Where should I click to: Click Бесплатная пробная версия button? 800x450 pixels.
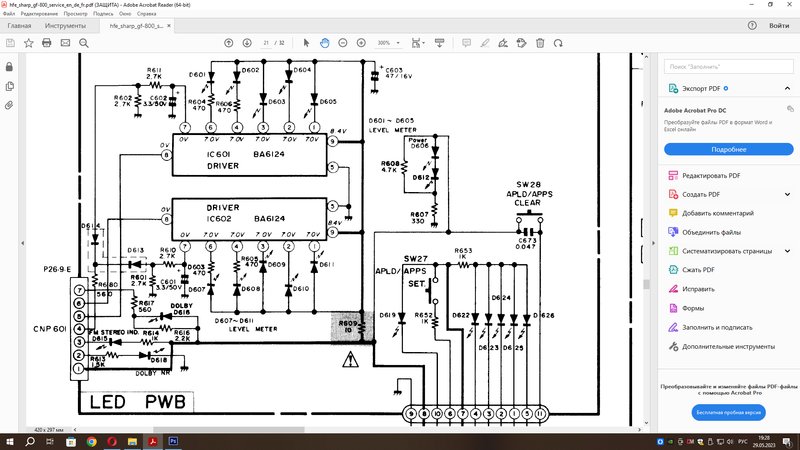tap(729, 412)
